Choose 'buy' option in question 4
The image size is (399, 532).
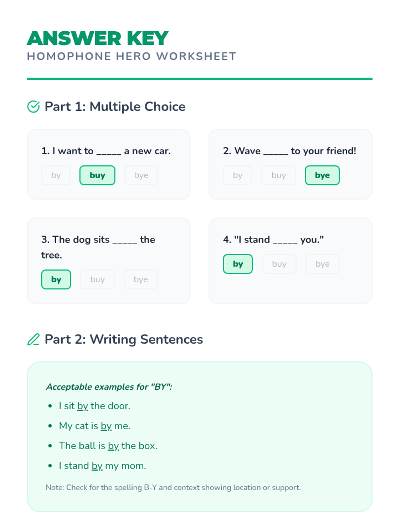[x=279, y=264]
